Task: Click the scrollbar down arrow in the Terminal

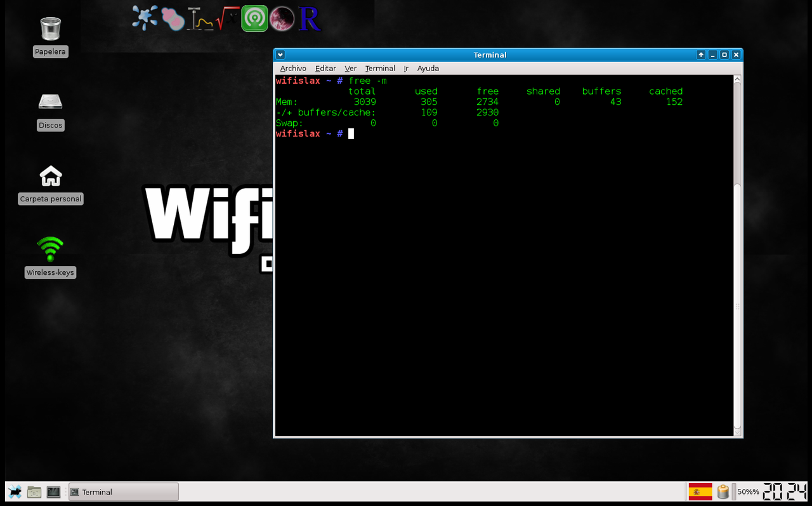Action: tap(737, 432)
